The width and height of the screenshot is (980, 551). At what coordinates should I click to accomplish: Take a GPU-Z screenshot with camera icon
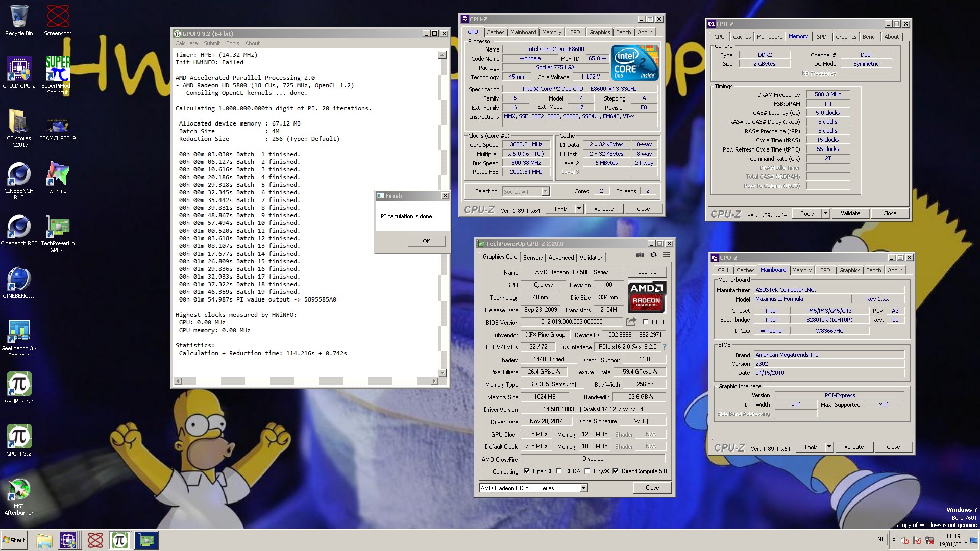tap(640, 255)
